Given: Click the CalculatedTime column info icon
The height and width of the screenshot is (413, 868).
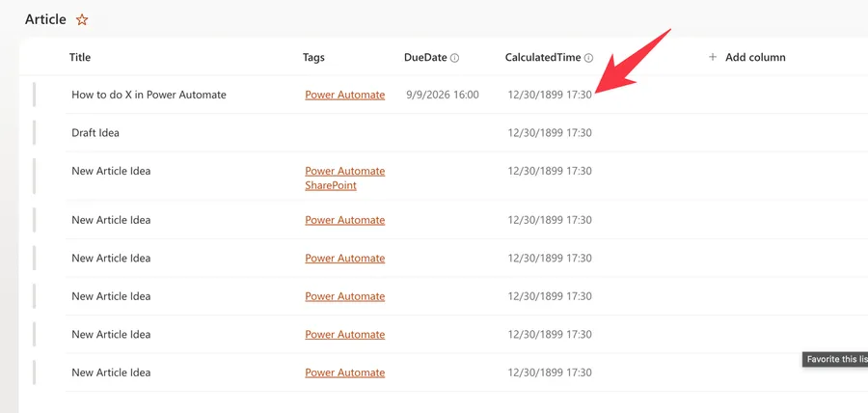Looking at the screenshot, I should 588,58.
